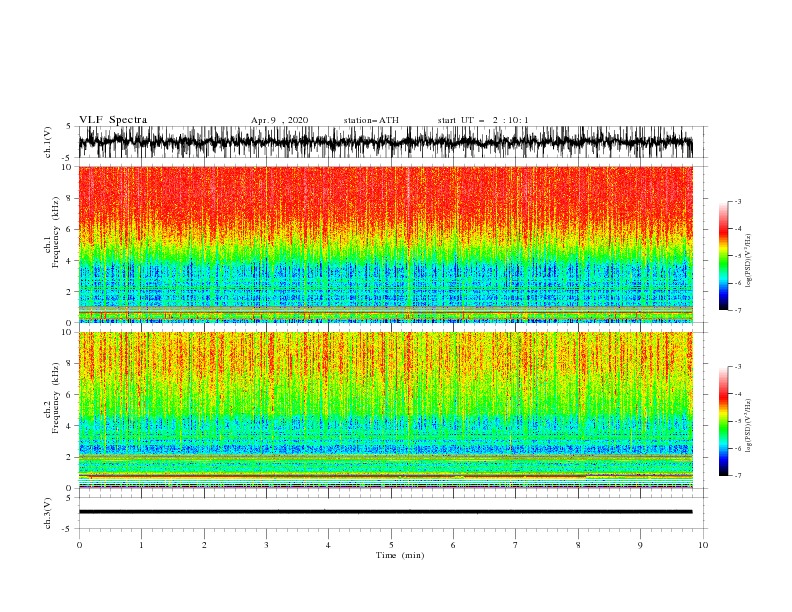Click time-axis tick label "1"
This screenshot has width=792, height=612.
click(141, 545)
